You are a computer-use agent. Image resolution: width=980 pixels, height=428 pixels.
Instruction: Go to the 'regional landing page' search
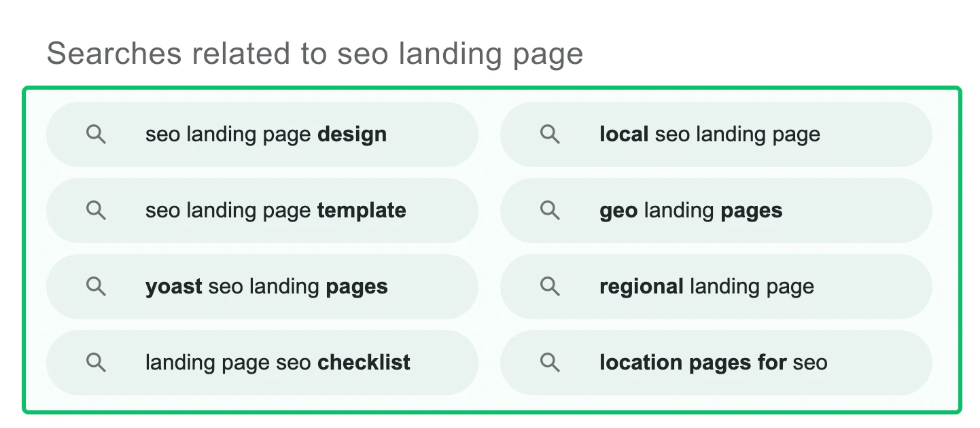click(x=706, y=287)
